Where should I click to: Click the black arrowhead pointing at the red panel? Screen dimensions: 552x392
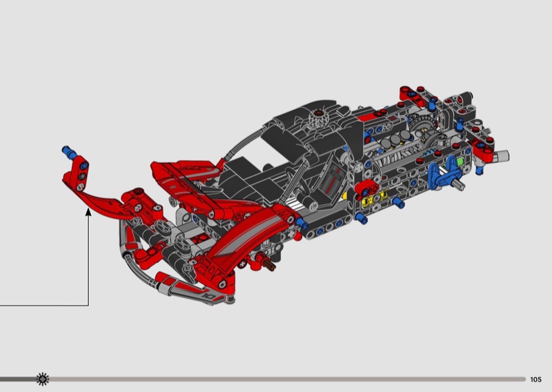tap(88, 213)
